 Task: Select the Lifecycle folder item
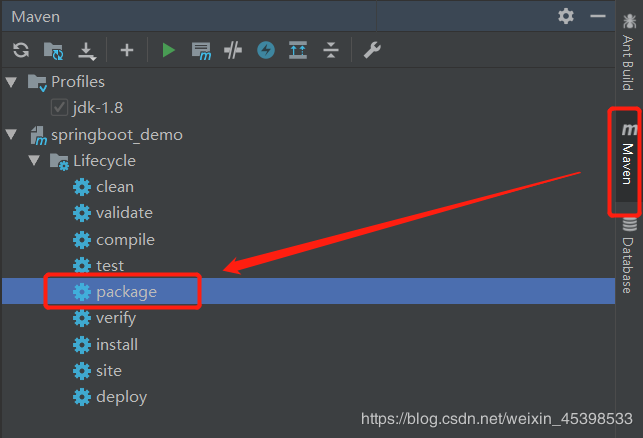tap(93, 161)
